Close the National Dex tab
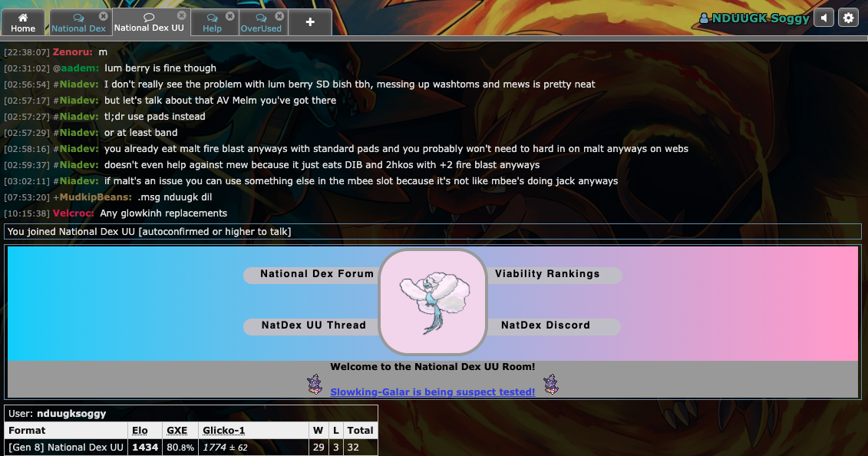868x456 pixels. coord(104,16)
